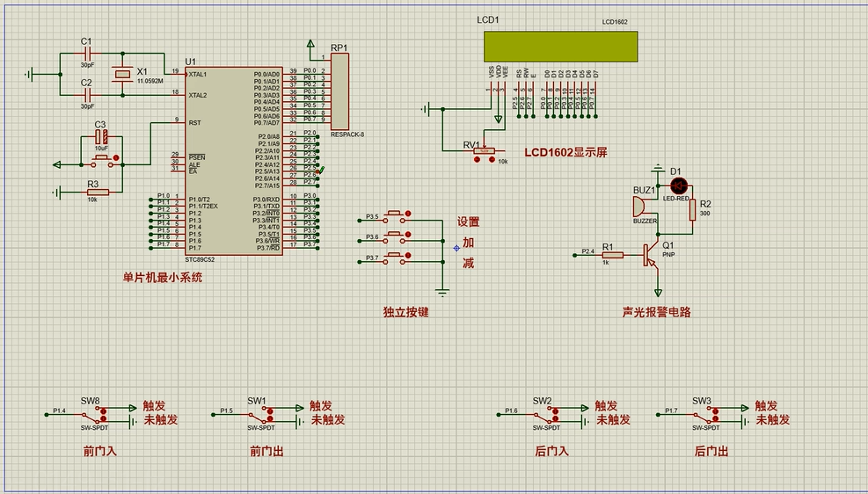868x494 pixels.
Task: Click the ground symbol below independent keys
Action: (x=442, y=292)
